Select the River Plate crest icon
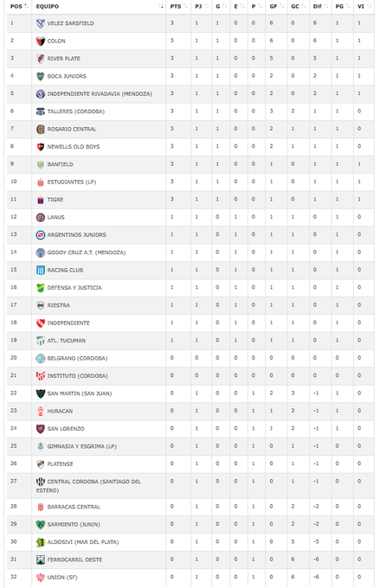This screenshot has width=386, height=588. click(x=40, y=59)
